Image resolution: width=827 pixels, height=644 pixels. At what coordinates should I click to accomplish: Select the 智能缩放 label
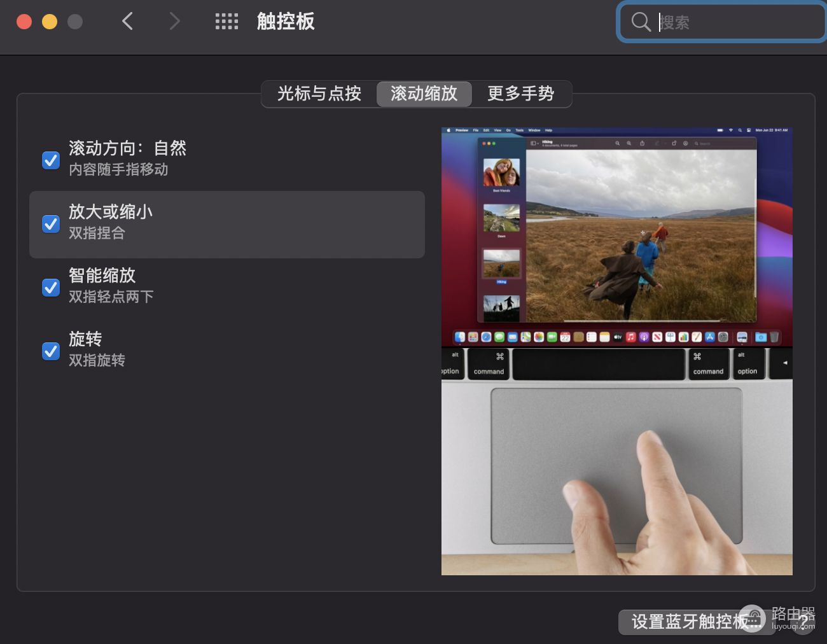point(102,276)
